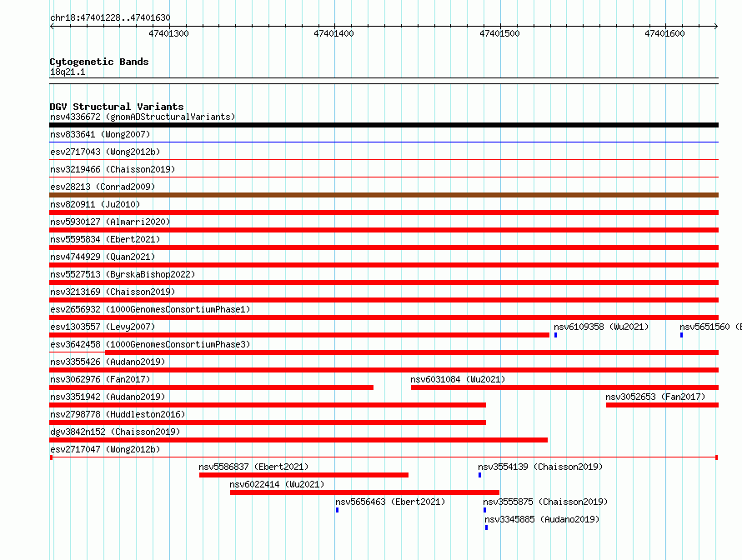Open variant nsv3213169 (Chaisson2019)
The width and height of the screenshot is (742, 560).
113,292
